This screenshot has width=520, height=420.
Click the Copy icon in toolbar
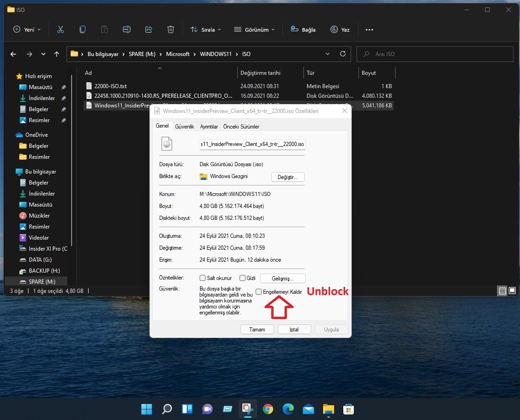(82, 29)
